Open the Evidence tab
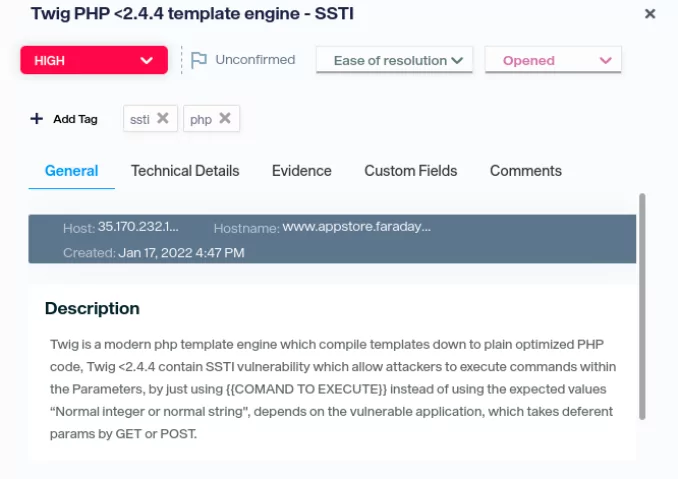The height and width of the screenshot is (479, 678). click(301, 171)
